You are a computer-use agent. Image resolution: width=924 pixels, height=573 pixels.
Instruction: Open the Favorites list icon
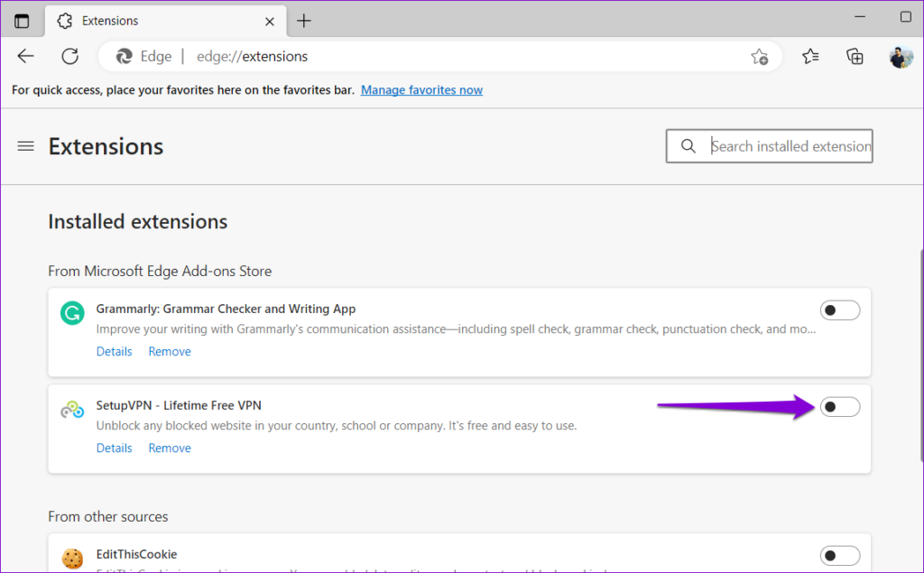tap(810, 56)
